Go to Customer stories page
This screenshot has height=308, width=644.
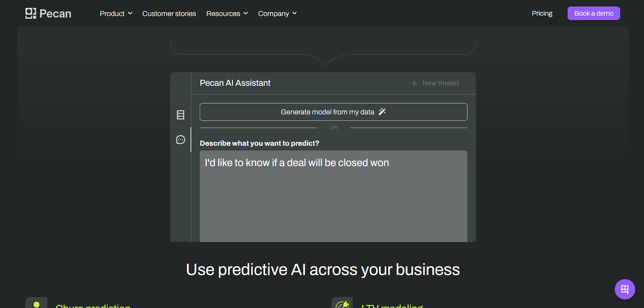(169, 13)
